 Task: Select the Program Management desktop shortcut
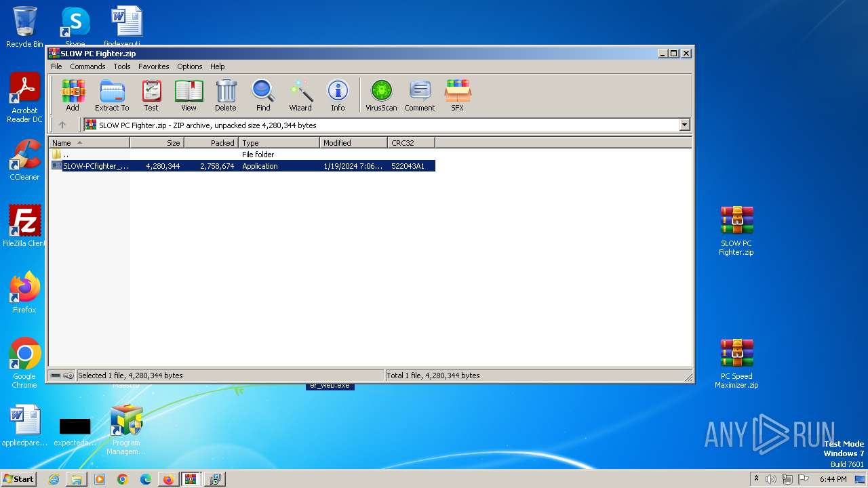[x=126, y=430]
